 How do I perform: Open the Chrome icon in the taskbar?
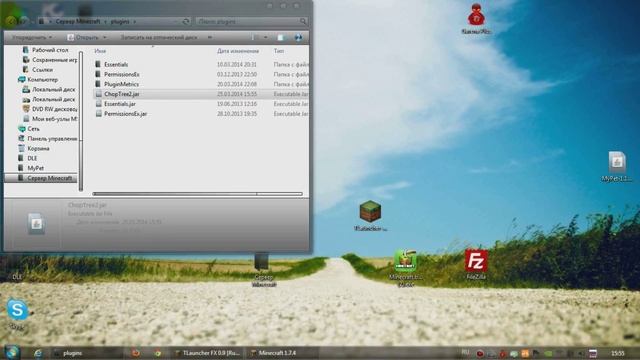158,353
